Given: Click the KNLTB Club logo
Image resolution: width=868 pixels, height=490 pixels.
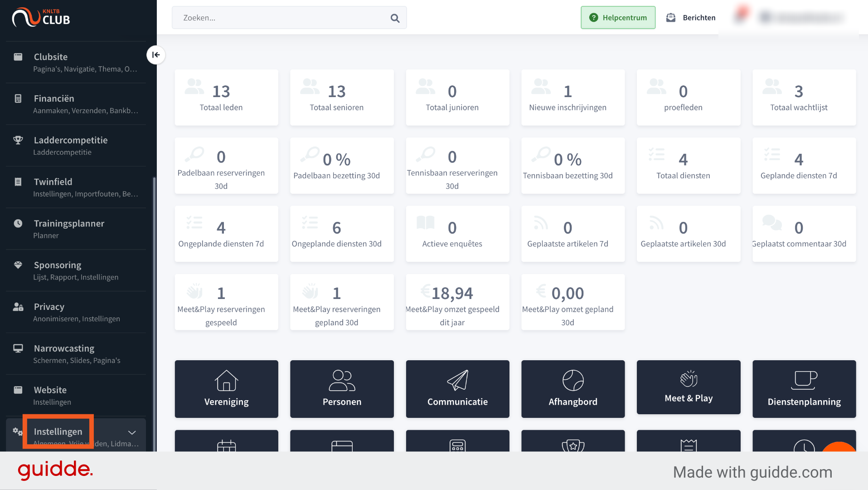Looking at the screenshot, I should [x=41, y=17].
